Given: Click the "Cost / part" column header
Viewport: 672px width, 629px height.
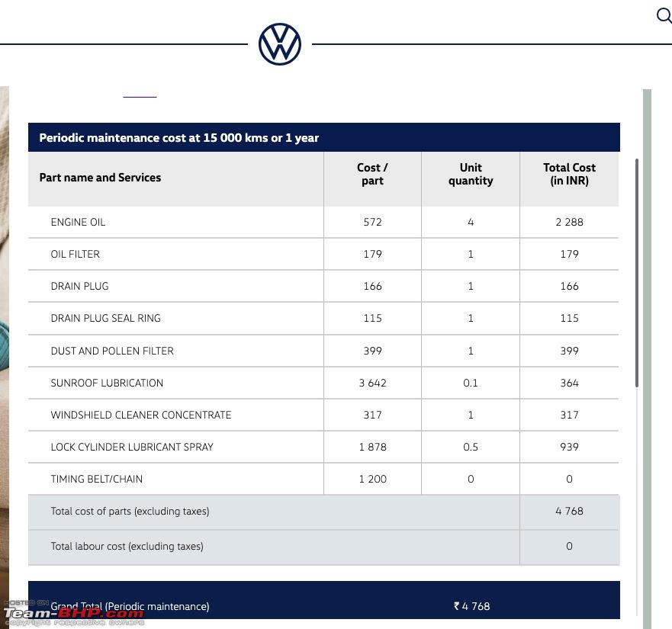Looking at the screenshot, I should click(x=372, y=174).
